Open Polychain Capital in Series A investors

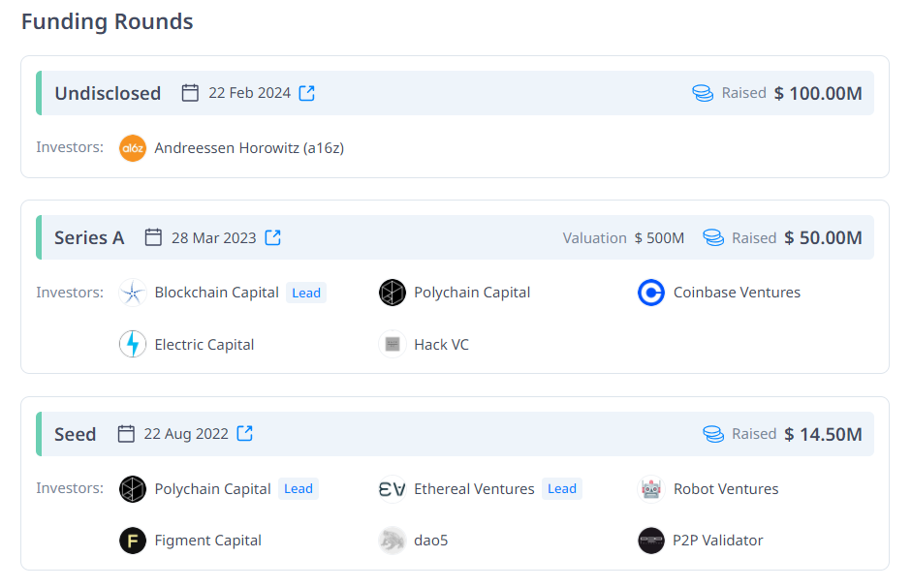[x=472, y=293]
